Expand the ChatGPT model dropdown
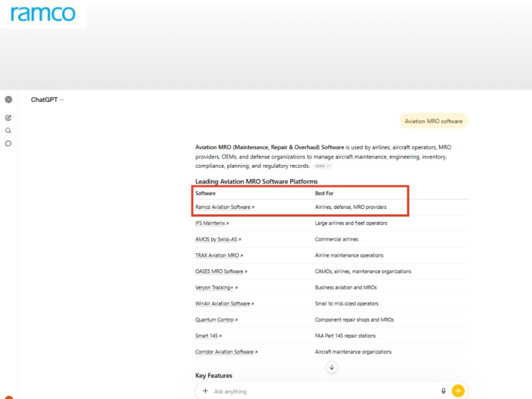532x399 pixels. tap(47, 100)
